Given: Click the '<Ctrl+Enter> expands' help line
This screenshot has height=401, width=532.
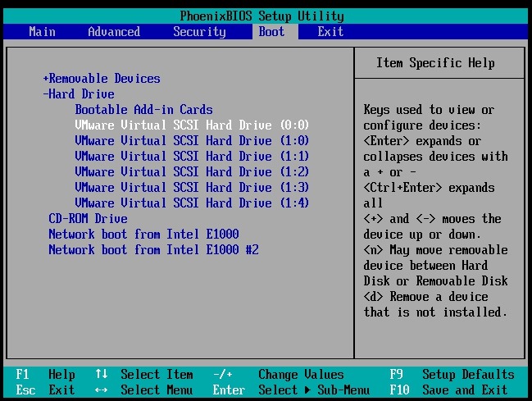Looking at the screenshot, I should [x=429, y=188].
